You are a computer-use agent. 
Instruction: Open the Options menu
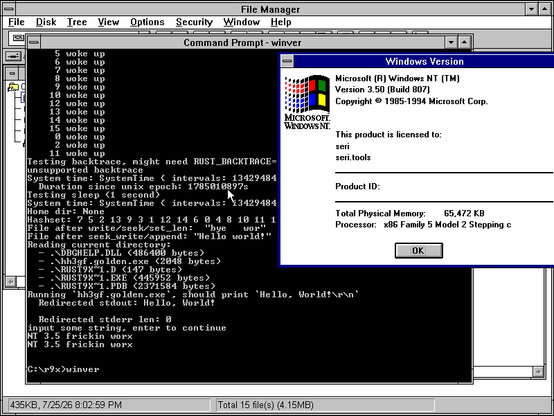[x=147, y=22]
